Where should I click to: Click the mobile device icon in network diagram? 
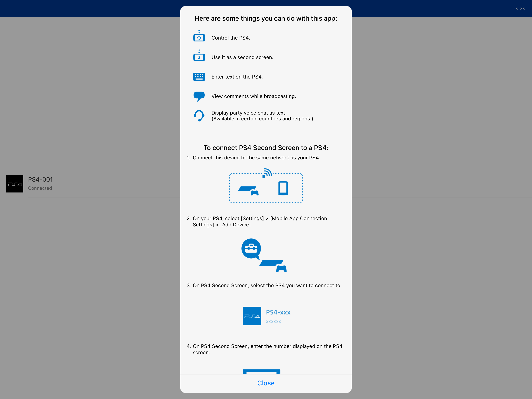[x=283, y=188]
